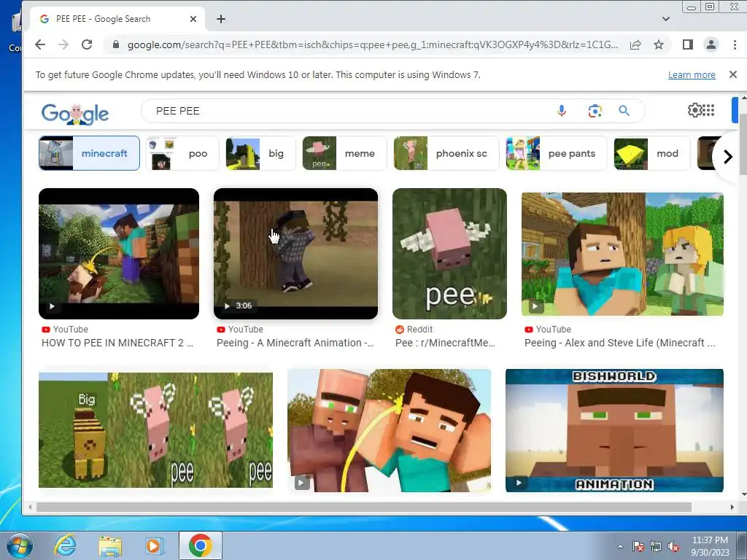
Task: Show more filter chips with right arrow
Action: tap(727, 157)
